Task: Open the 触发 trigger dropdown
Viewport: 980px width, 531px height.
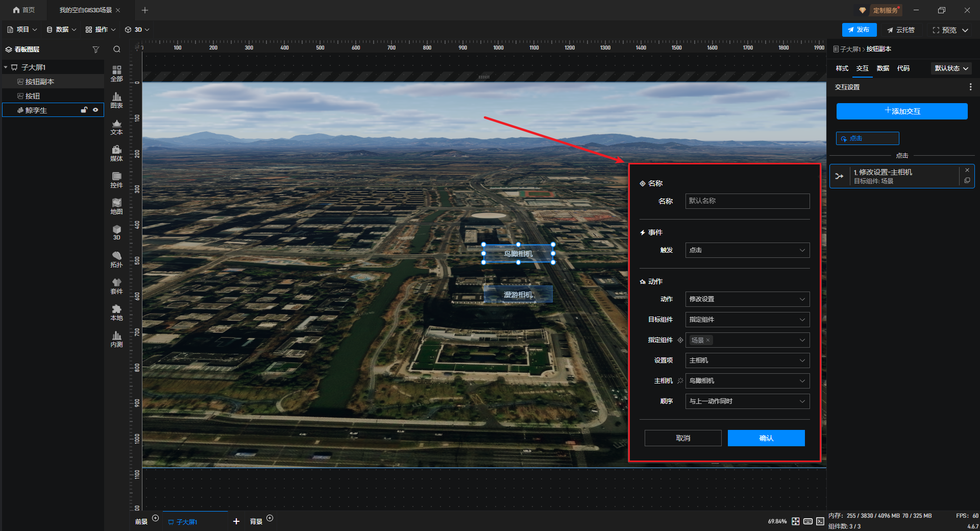Action: point(747,250)
